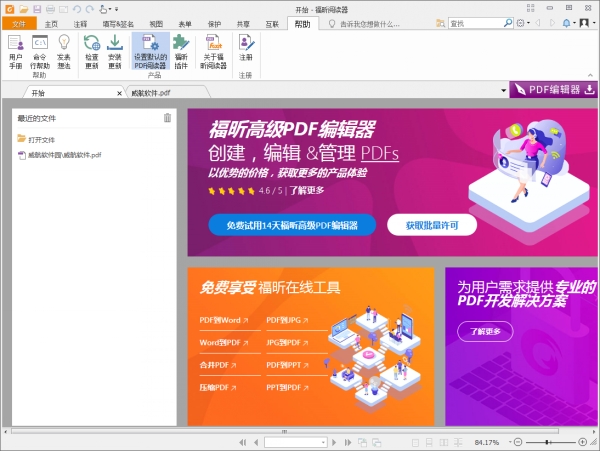Open Customize Quick Access Toolbar dropdown
The width and height of the screenshot is (600, 451).
point(117,9)
